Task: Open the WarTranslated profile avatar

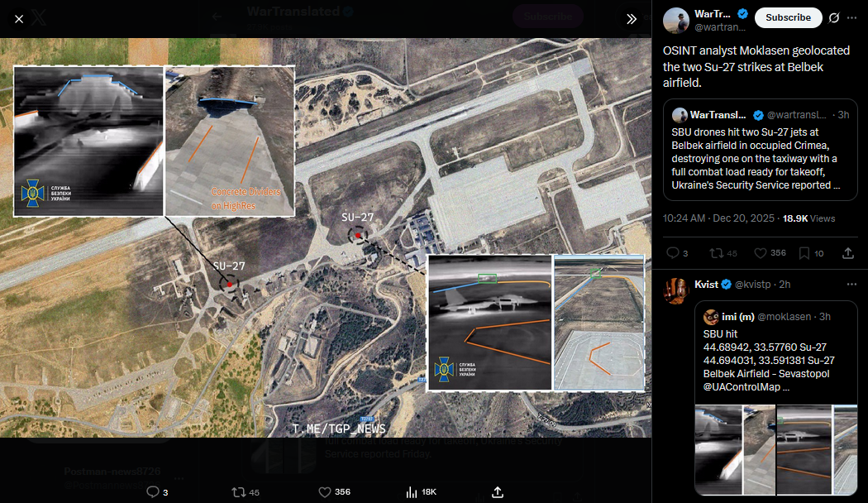Action: coord(676,21)
